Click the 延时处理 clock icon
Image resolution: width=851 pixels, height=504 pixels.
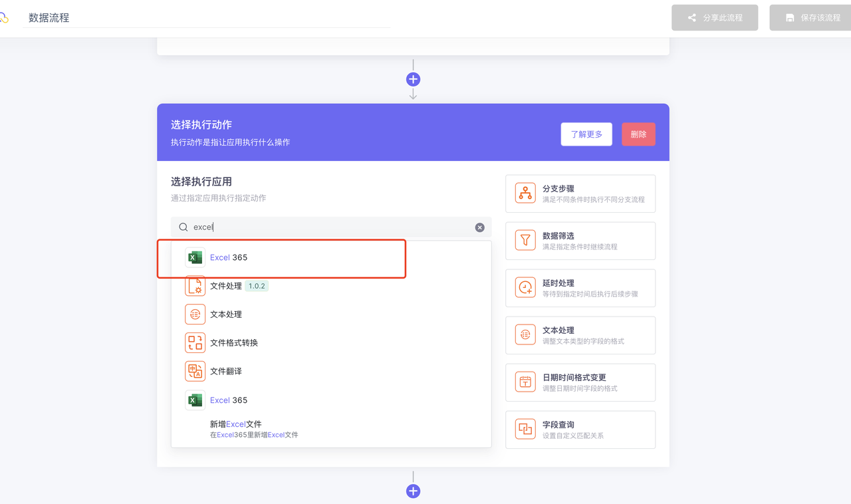point(525,288)
